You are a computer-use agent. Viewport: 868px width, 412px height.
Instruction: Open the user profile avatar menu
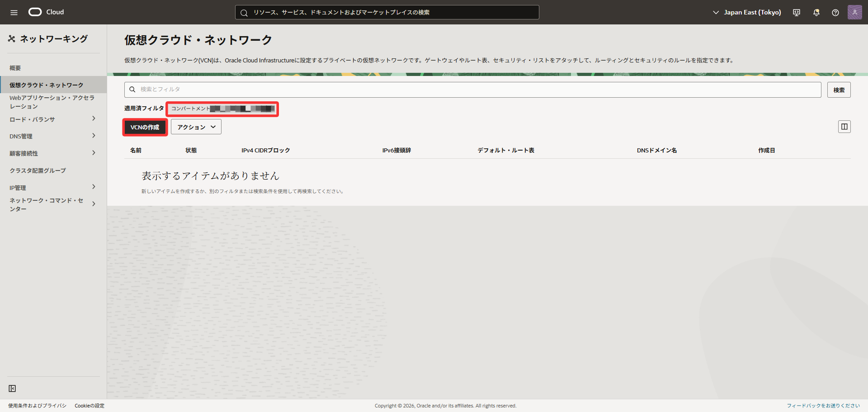click(x=855, y=12)
